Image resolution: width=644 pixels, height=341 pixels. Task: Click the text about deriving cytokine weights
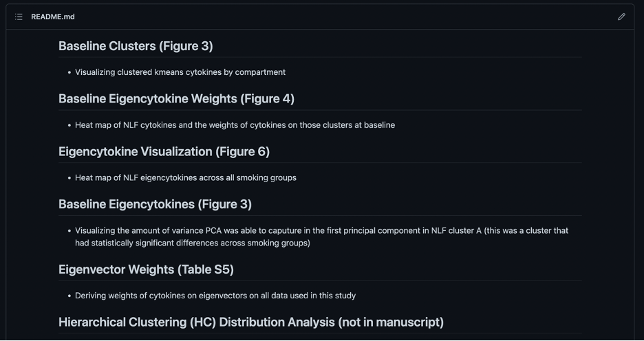coord(215,296)
